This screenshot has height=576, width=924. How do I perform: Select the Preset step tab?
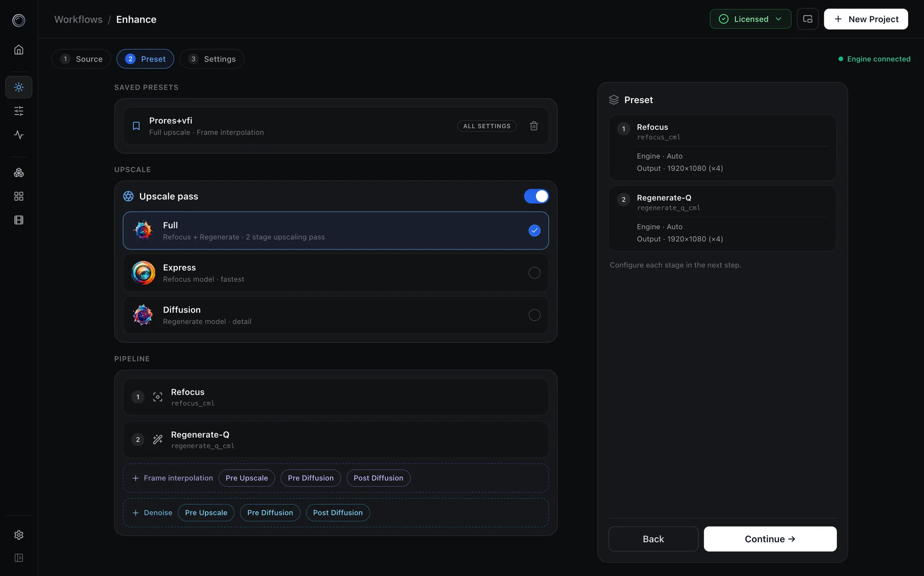click(145, 59)
